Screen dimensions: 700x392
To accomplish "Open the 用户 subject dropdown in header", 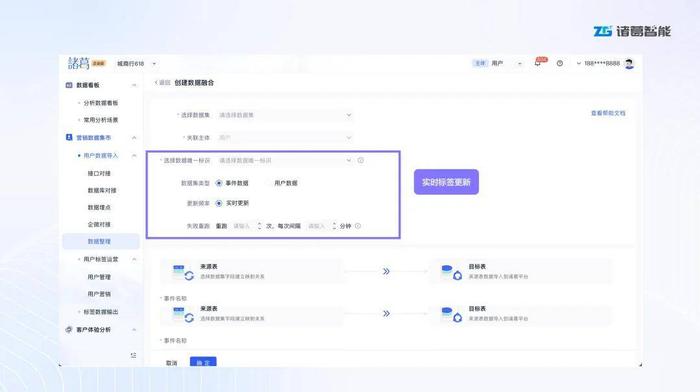I will (x=506, y=63).
